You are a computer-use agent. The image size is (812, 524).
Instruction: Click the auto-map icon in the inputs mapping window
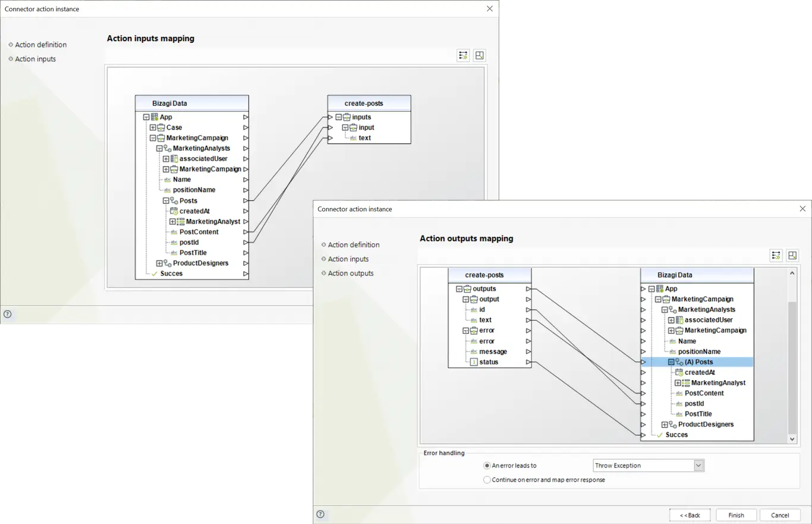tap(463, 55)
